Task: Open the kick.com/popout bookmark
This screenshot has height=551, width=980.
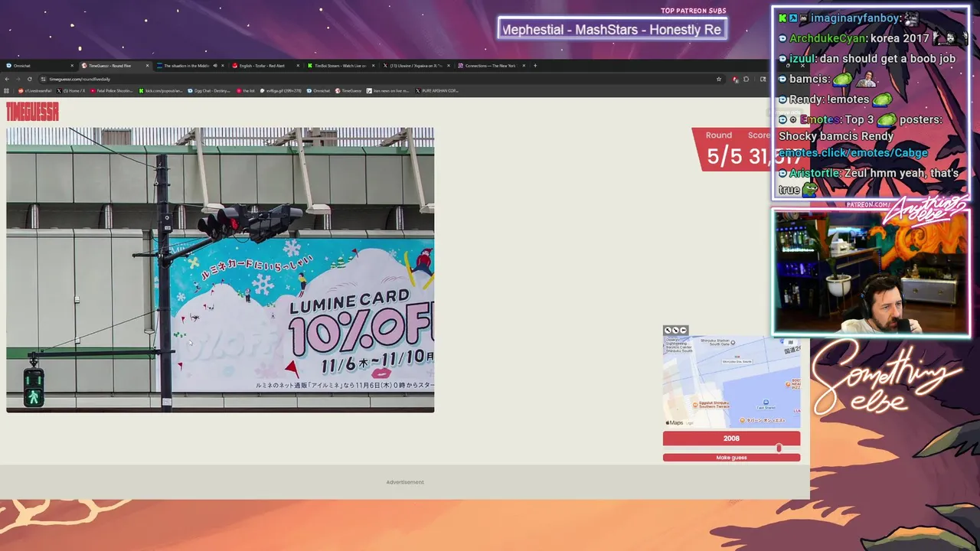Action: tap(161, 91)
